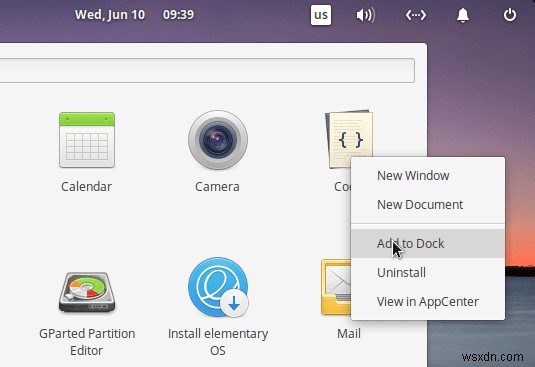Open the Calendar app icon
The width and height of the screenshot is (535, 367).
click(x=87, y=140)
